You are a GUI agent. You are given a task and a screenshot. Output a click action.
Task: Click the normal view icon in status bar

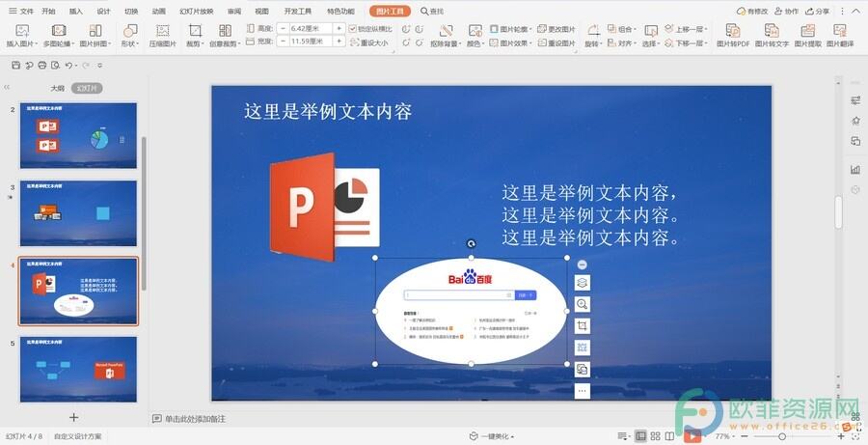(x=640, y=436)
